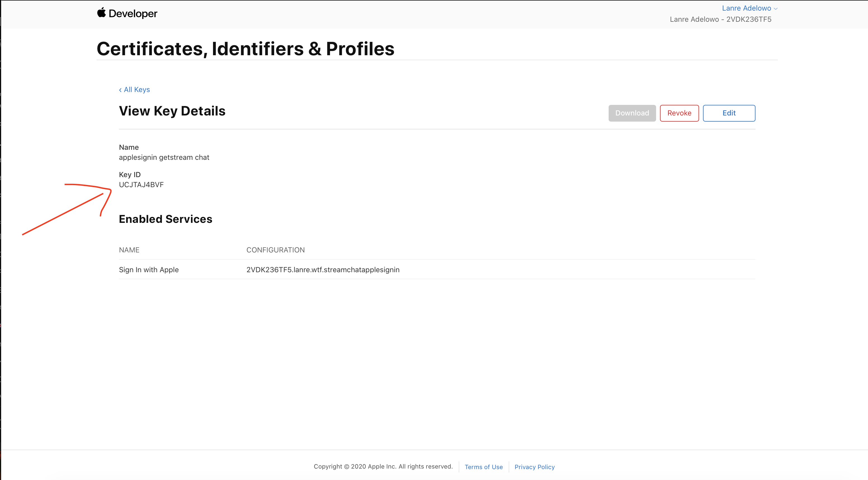Select the key name applesignin getstream chat

[164, 158]
